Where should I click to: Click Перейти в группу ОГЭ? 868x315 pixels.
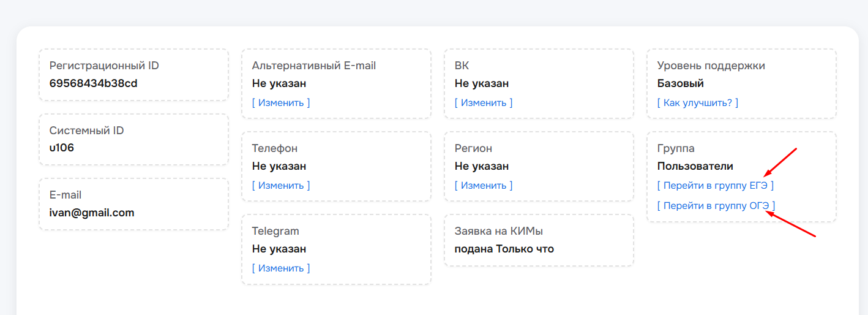(x=716, y=206)
